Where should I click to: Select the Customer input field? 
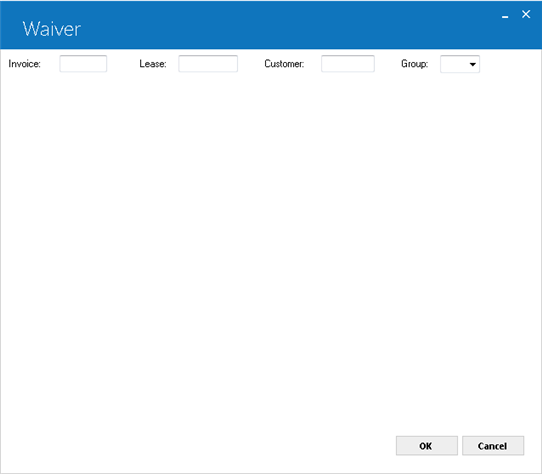click(x=348, y=64)
